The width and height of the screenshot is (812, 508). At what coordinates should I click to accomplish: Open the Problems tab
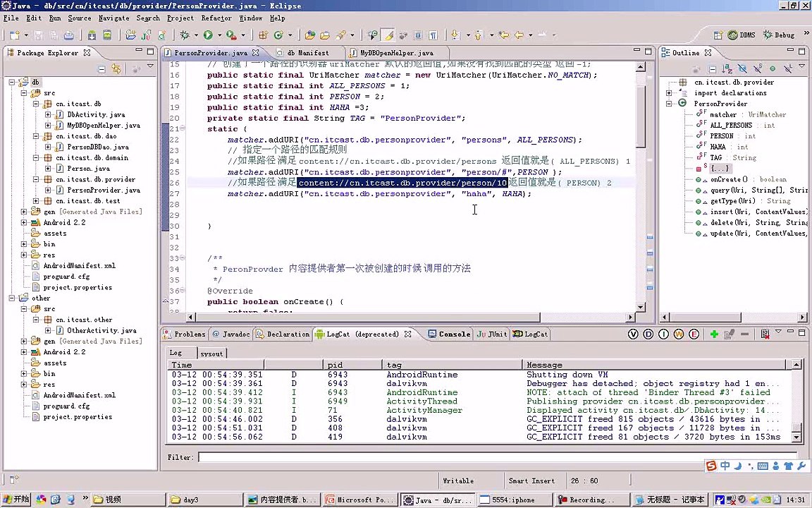click(x=185, y=334)
